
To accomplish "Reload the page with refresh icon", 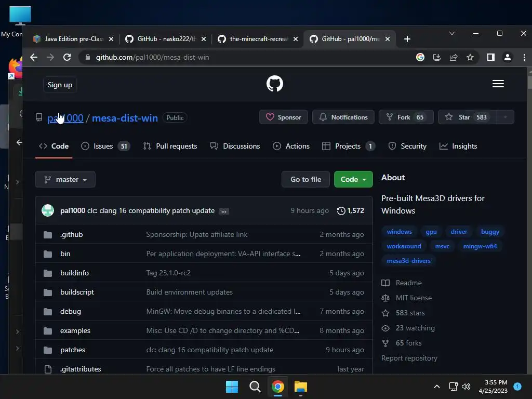I will pyautogui.click(x=67, y=57).
